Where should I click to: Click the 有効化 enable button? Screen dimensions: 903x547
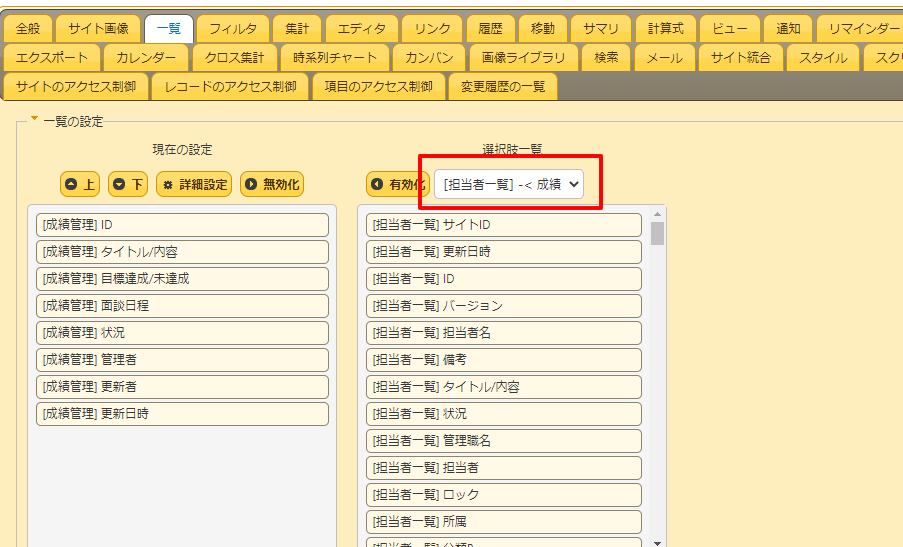(399, 184)
